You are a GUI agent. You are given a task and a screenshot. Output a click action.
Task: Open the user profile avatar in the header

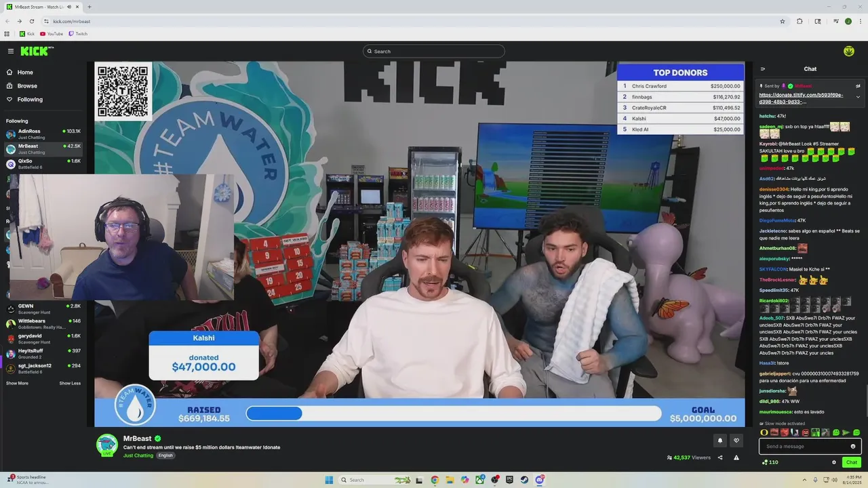click(x=848, y=51)
